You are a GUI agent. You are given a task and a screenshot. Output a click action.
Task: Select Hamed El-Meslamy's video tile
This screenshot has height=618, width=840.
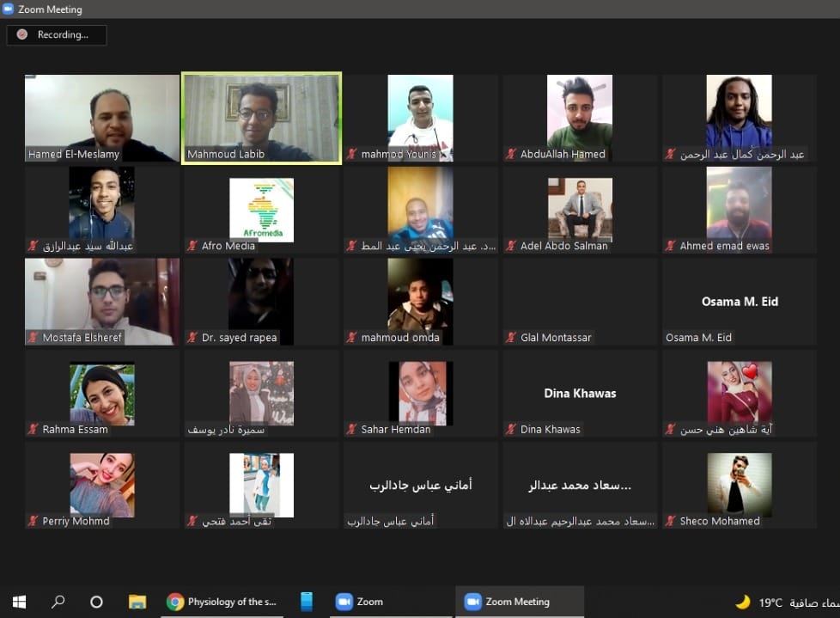pos(101,117)
